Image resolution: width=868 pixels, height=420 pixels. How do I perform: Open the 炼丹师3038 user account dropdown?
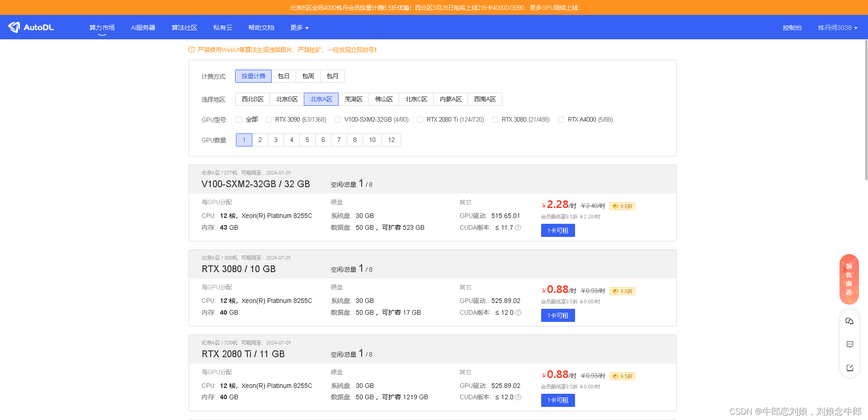click(837, 28)
